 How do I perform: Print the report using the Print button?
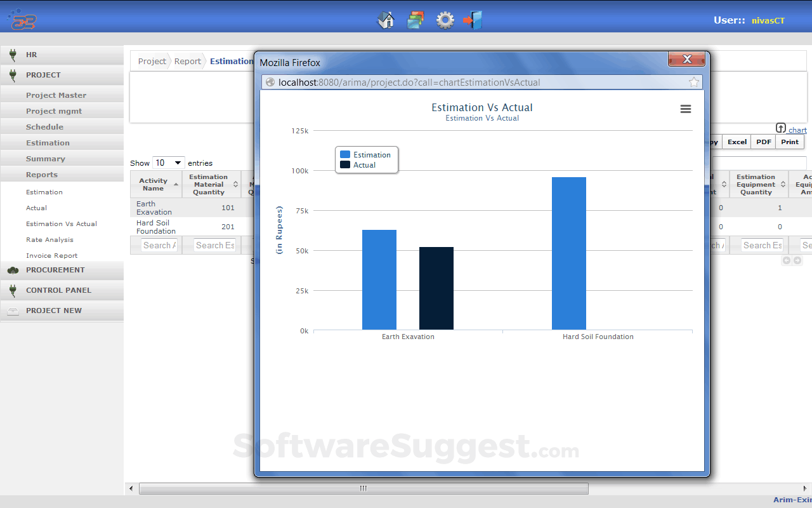(790, 142)
